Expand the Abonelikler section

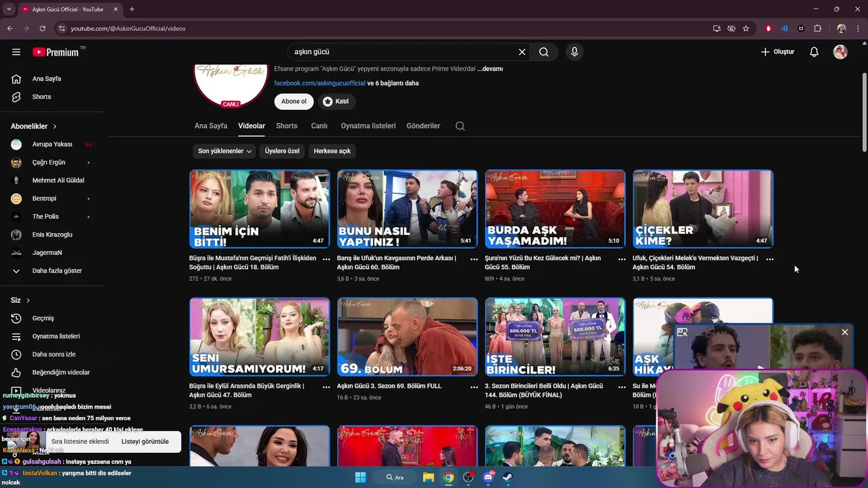tap(34, 126)
